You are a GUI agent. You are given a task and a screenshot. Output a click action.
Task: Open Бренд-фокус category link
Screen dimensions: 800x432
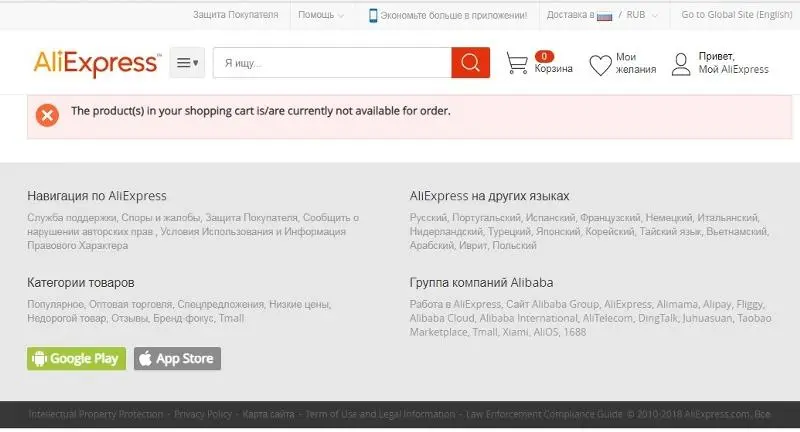pos(183,318)
